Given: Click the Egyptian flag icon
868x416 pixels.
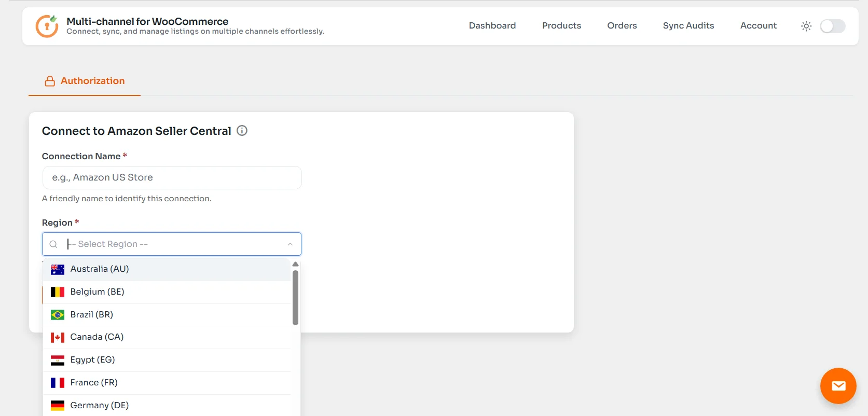Looking at the screenshot, I should (58, 360).
